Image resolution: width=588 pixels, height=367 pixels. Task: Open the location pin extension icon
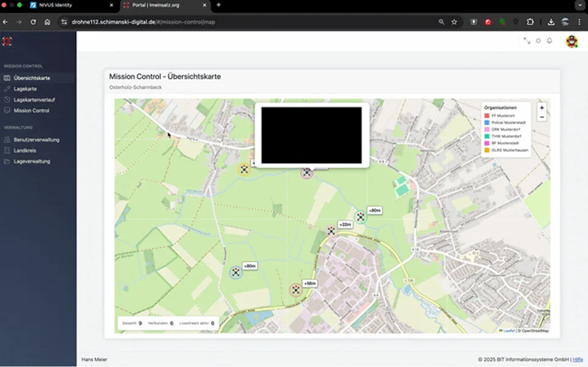516,22
